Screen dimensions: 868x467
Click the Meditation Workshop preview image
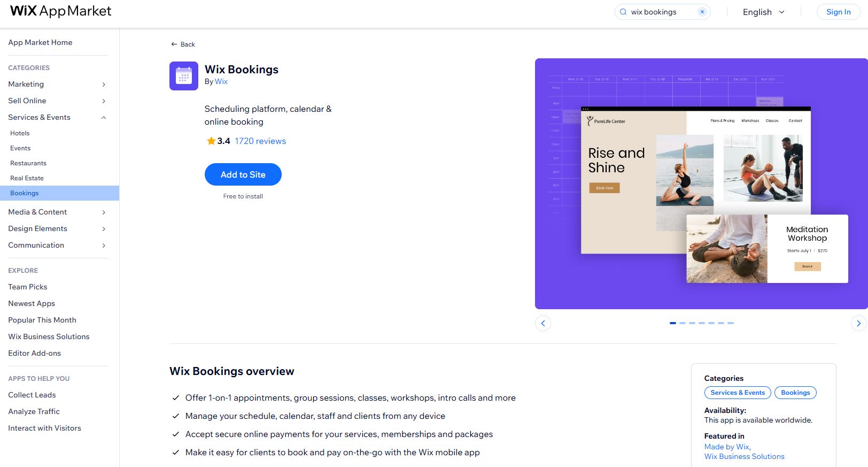coord(767,249)
